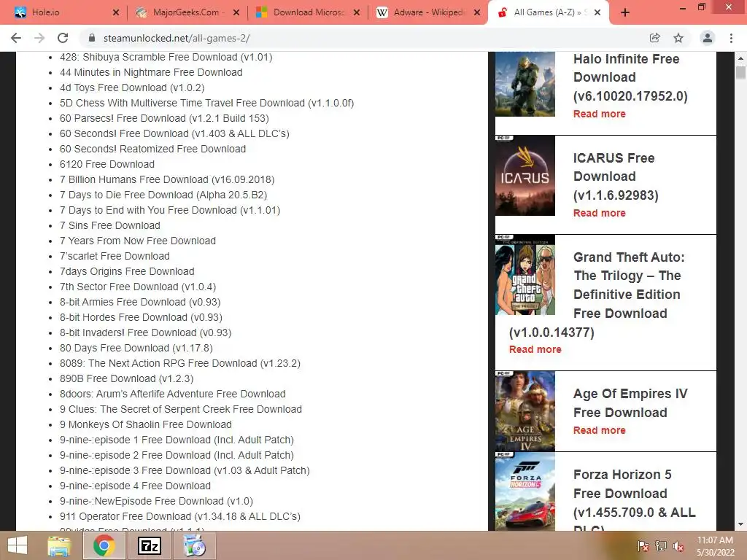Open Grand Theft Auto Trilogy Definitive Edition title

tap(597, 295)
